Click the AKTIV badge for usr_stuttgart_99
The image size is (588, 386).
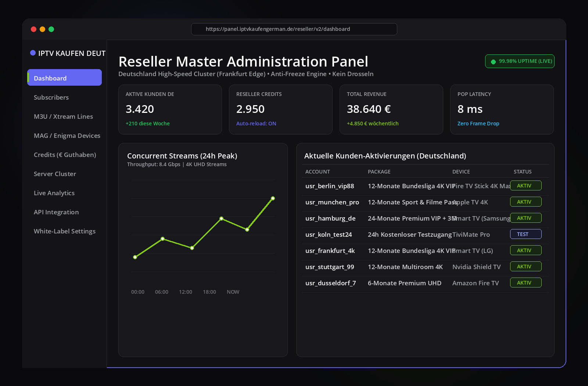click(x=526, y=267)
